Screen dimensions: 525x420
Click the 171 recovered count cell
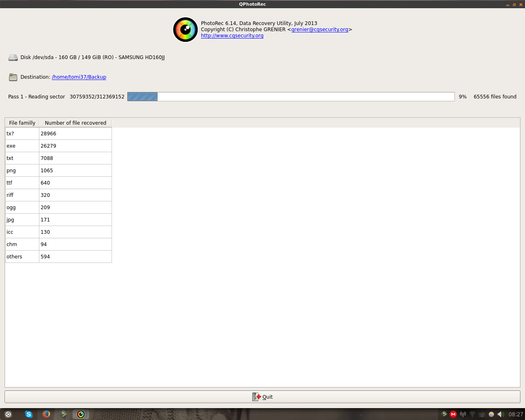pyautogui.click(x=75, y=220)
